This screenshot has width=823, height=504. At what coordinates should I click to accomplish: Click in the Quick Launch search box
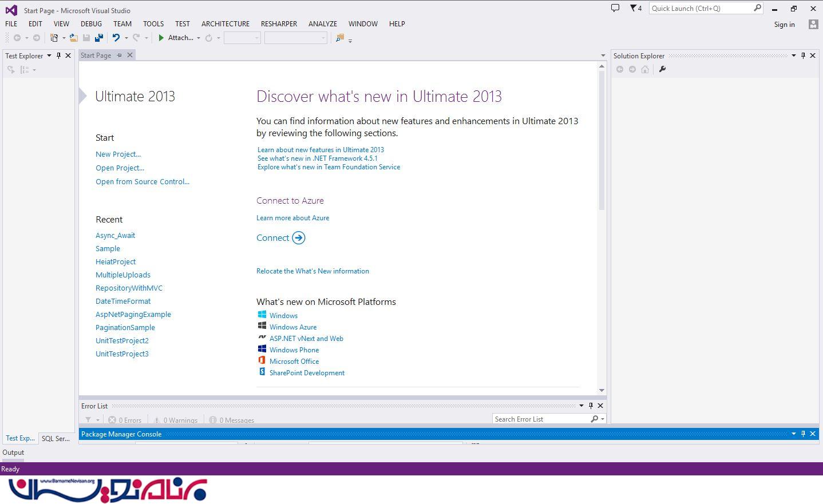click(701, 8)
